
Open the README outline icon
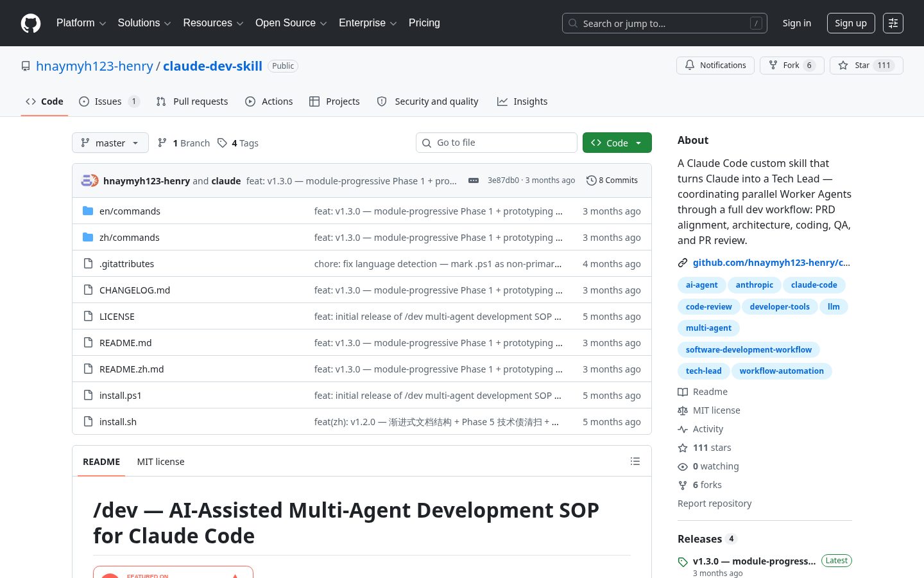[635, 461]
